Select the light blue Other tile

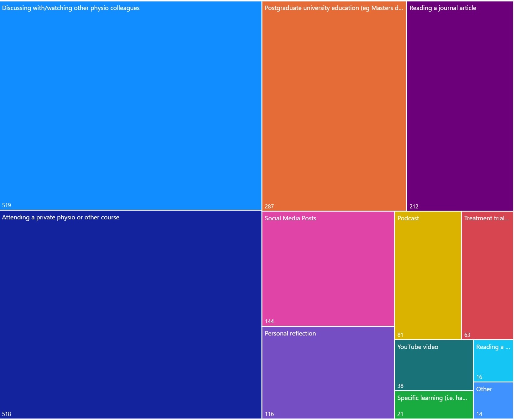493,401
